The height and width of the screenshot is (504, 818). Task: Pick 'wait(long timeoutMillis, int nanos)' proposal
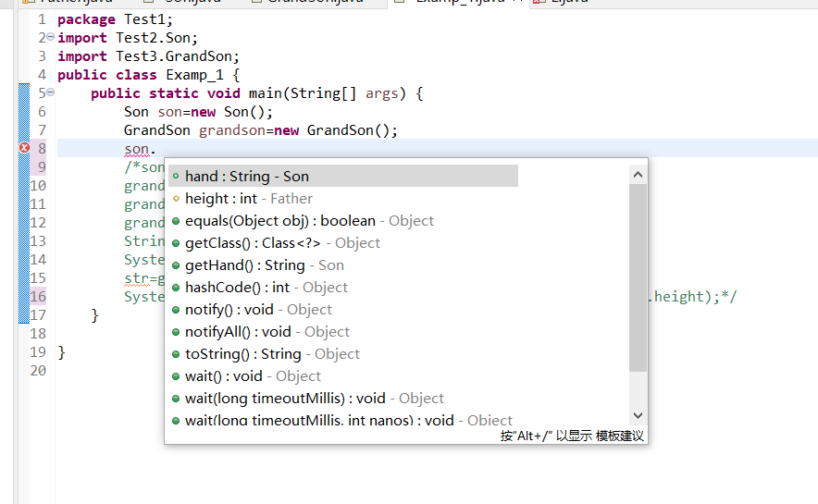pos(343,420)
